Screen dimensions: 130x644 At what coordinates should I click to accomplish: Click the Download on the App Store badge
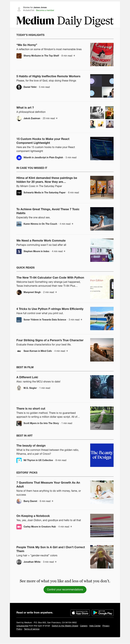click(x=80, y=613)
